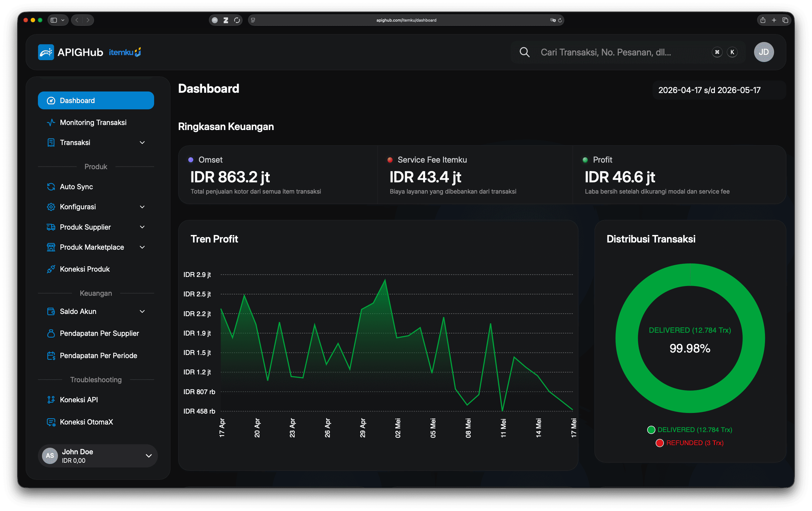
Task: Expand the Konfigurasi submenu chevron
Action: (142, 207)
